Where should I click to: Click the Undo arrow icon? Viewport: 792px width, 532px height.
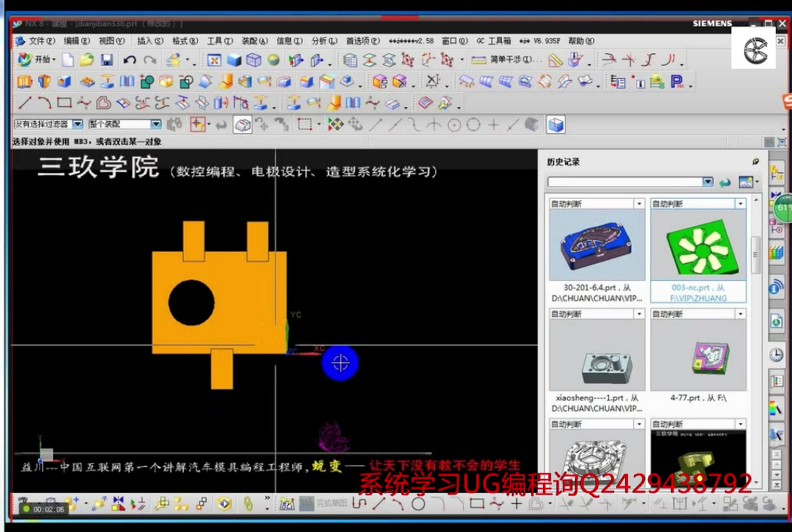[129, 60]
